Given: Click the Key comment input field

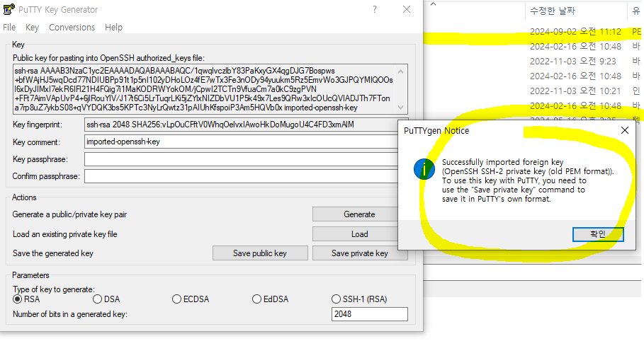Looking at the screenshot, I should point(241,142).
